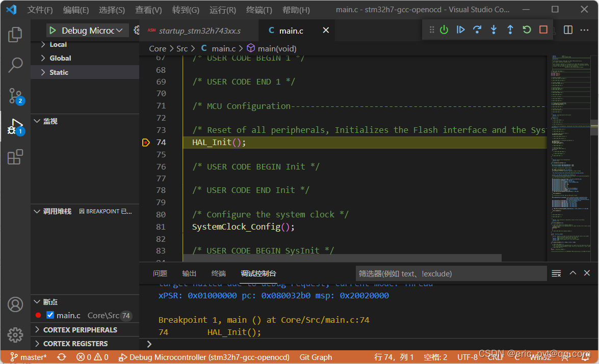Expand the Local variables section

85,45
